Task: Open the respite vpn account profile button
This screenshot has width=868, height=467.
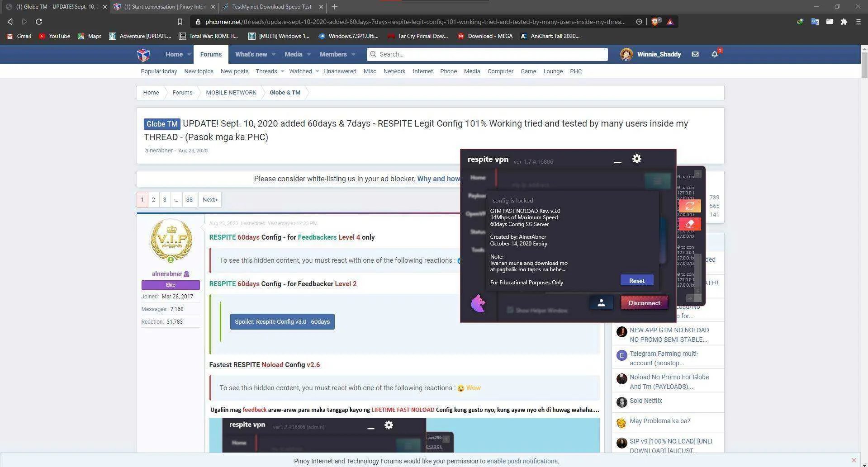Action: [x=601, y=303]
